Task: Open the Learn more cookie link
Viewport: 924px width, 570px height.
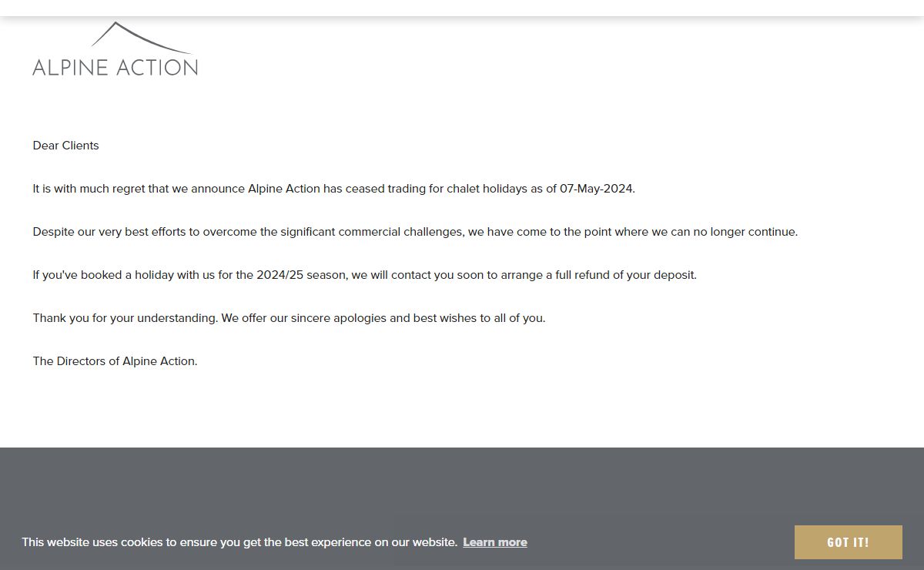Action: click(495, 542)
